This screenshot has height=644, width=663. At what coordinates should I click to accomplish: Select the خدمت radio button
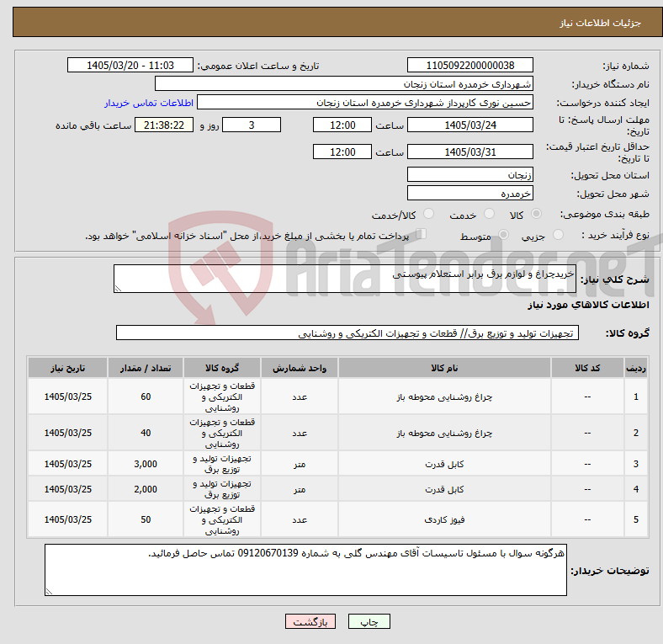tap(489, 214)
